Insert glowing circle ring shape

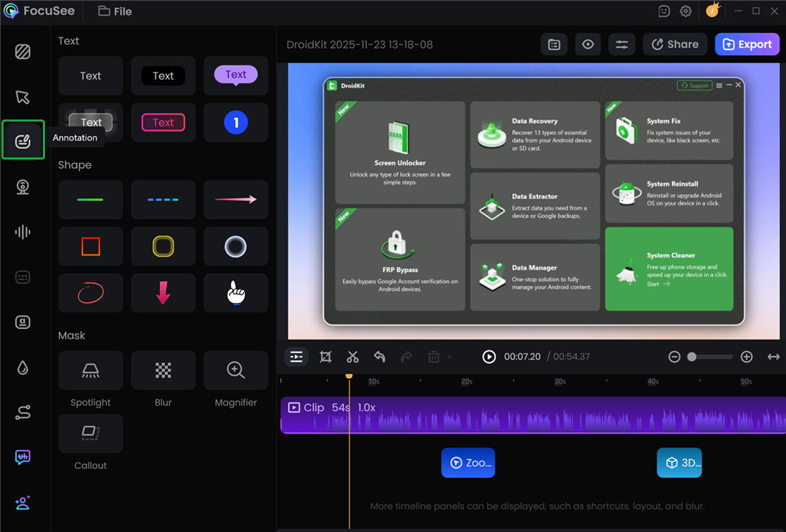tap(236, 246)
